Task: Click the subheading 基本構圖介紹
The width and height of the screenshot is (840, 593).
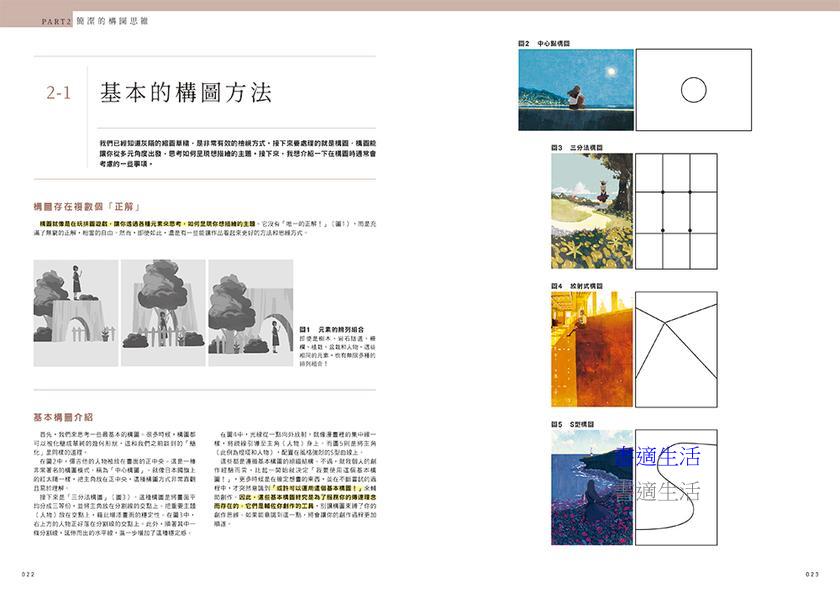Action: click(63, 416)
